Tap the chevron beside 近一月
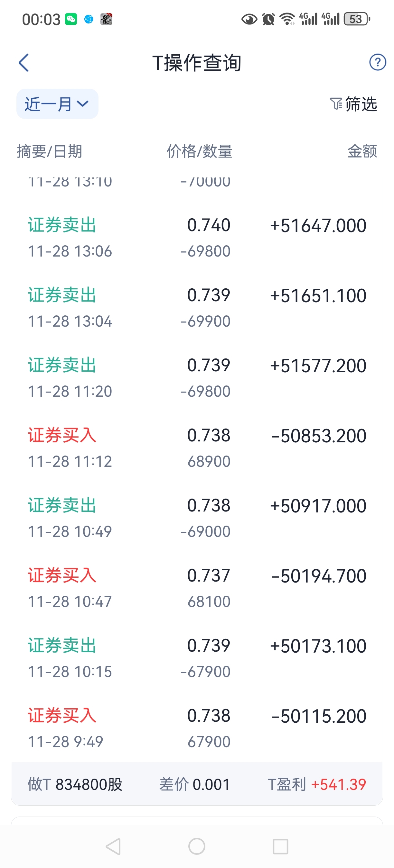 pyautogui.click(x=83, y=104)
